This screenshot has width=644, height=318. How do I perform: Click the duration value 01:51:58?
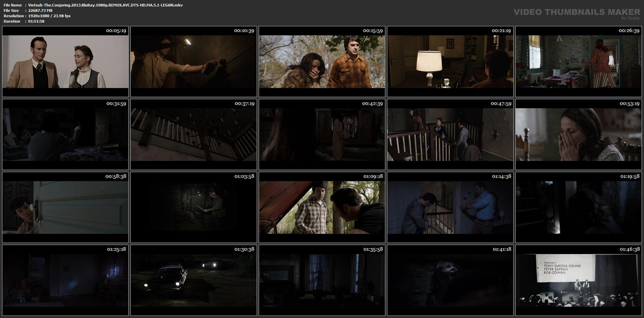pyautogui.click(x=36, y=22)
